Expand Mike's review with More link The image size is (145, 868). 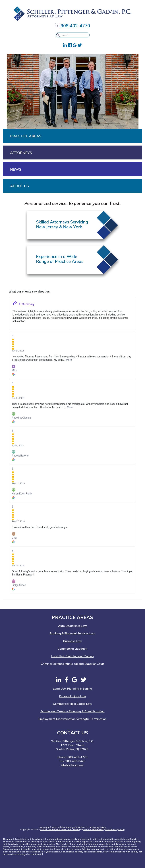point(69,360)
